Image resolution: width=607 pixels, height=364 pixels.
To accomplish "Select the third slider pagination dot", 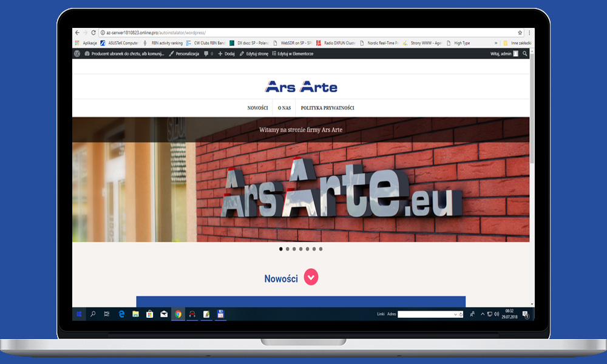I will 294,249.
